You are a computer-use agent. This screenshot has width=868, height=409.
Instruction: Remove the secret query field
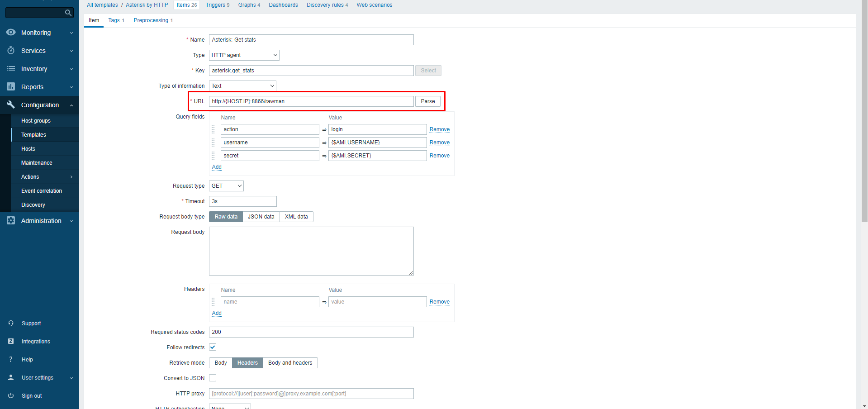[440, 156]
